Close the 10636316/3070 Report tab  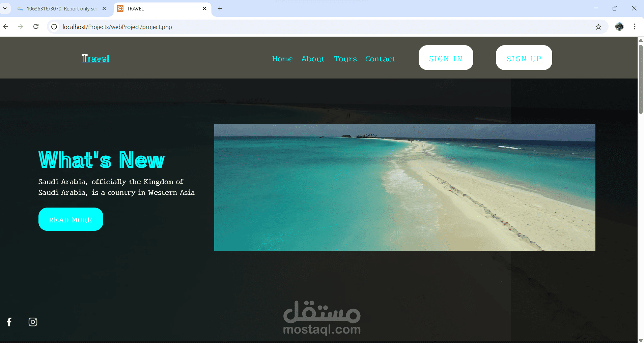pos(104,8)
